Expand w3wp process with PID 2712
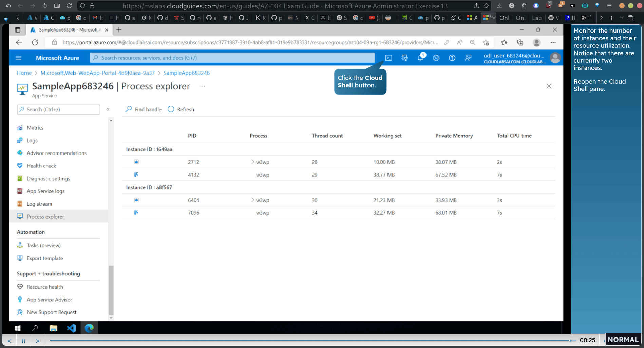Screen dimensions: 644x348 click(253, 162)
